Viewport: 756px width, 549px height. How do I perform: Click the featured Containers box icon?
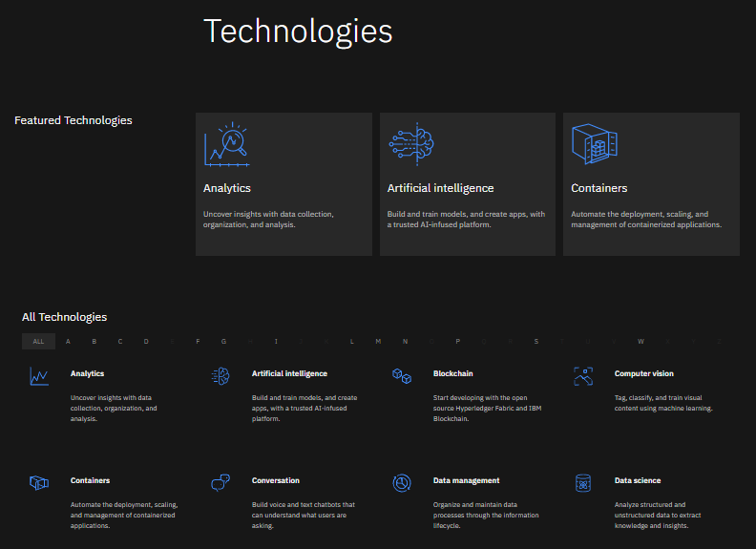click(595, 144)
